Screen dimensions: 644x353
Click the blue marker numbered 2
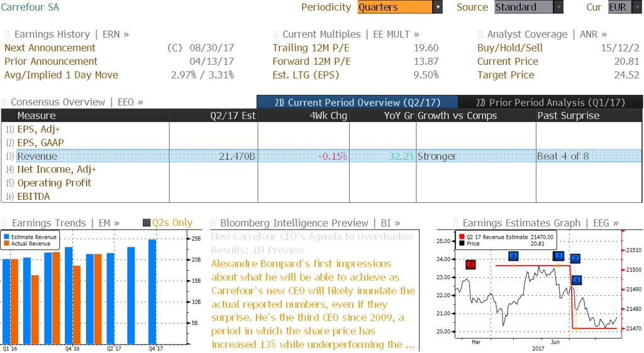(575, 258)
